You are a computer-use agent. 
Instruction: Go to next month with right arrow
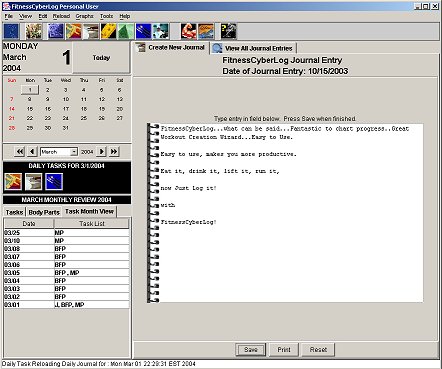(101, 152)
